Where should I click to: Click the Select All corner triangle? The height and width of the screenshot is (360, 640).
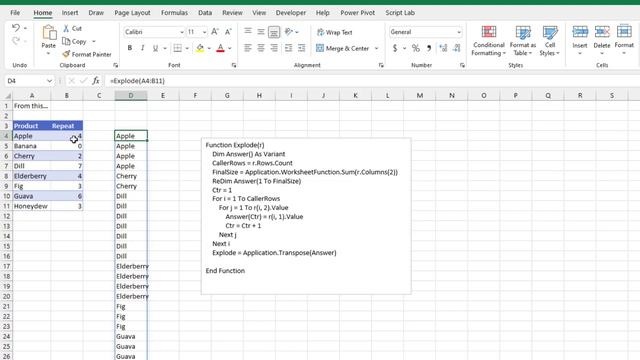[x=7, y=96]
